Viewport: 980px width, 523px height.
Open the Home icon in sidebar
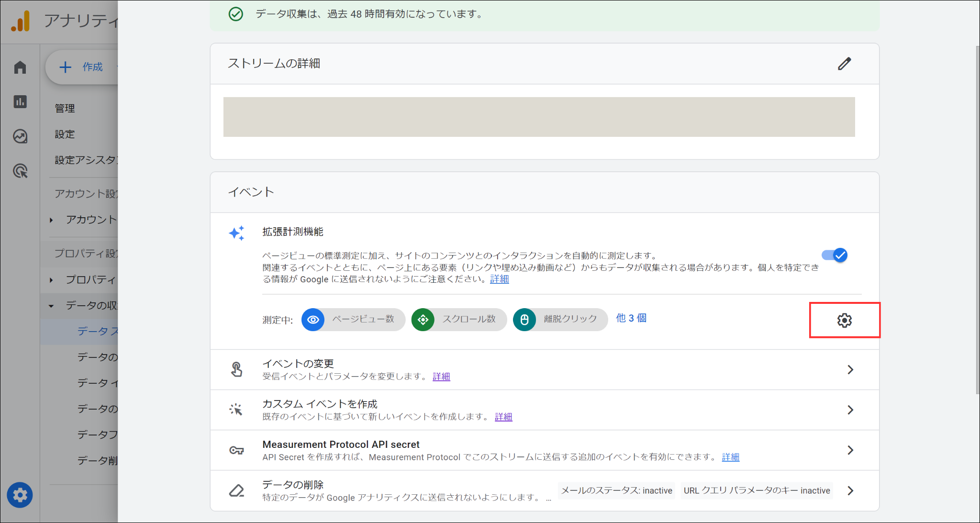click(x=20, y=67)
